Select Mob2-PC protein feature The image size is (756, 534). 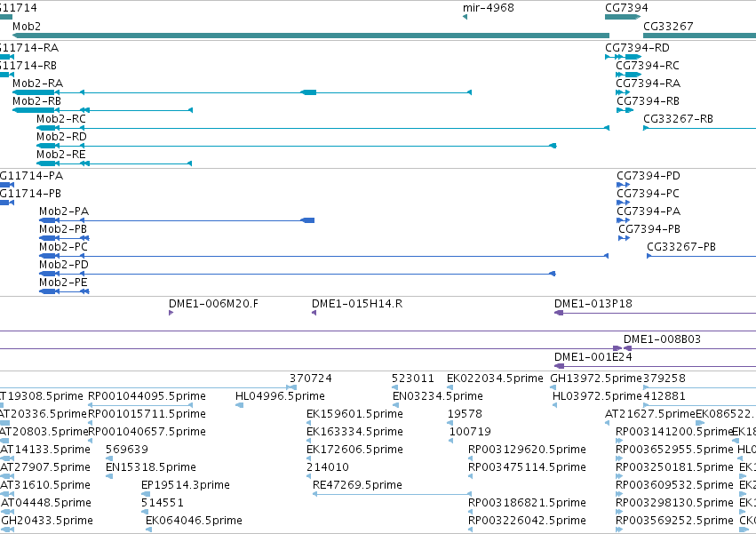[x=324, y=256]
